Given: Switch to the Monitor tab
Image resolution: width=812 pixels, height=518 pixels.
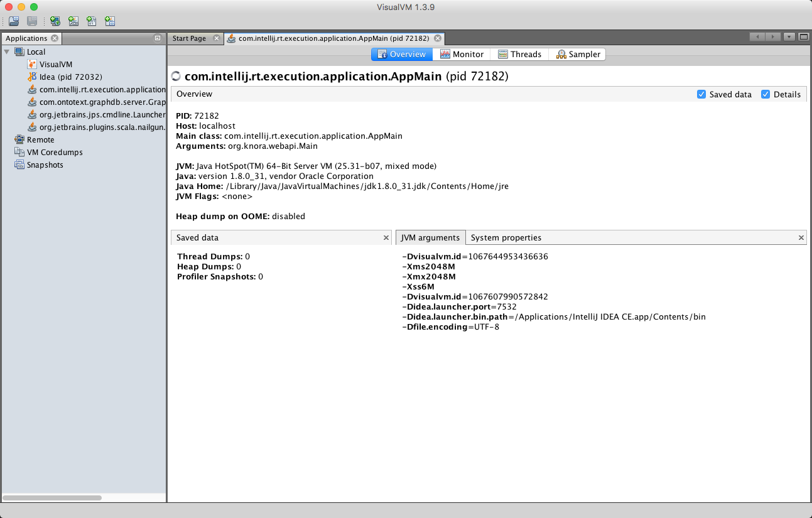Looking at the screenshot, I should 462,54.
